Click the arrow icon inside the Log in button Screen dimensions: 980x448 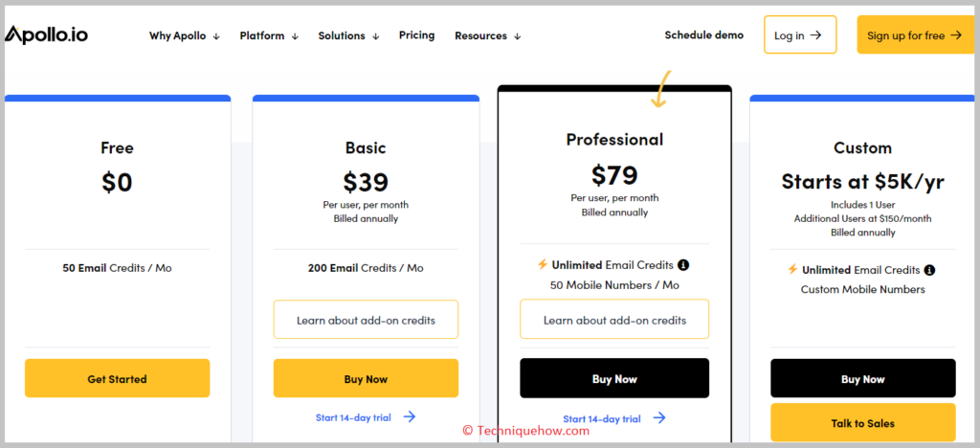(x=815, y=35)
